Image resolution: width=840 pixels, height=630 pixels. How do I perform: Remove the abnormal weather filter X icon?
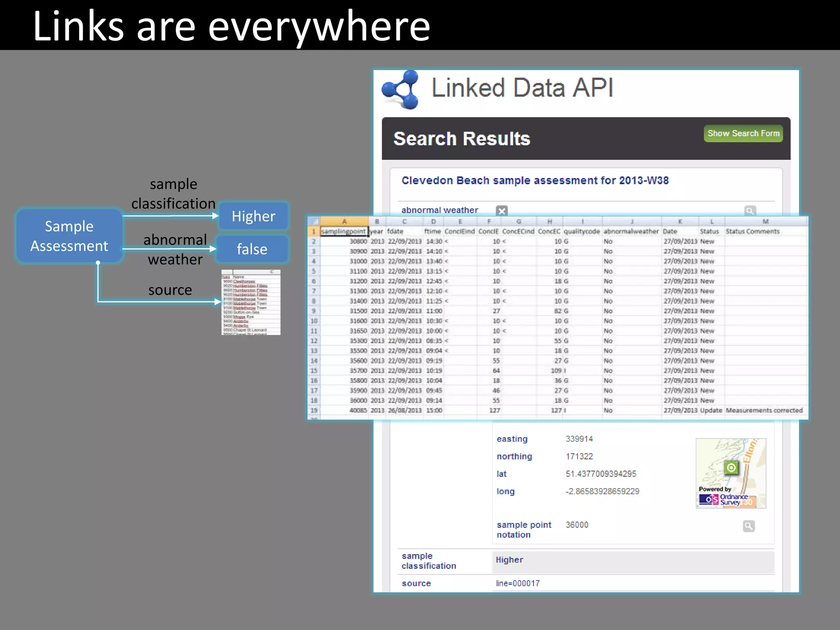click(x=502, y=211)
